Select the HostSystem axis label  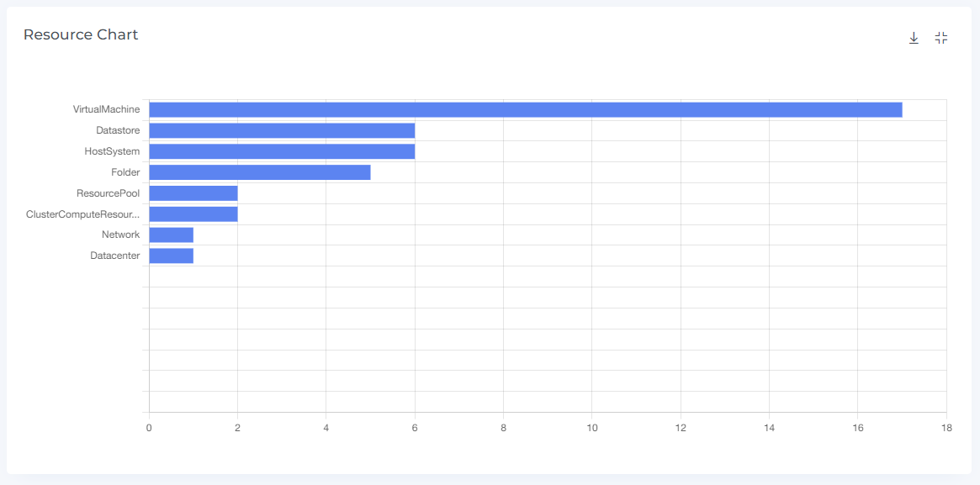(x=112, y=151)
